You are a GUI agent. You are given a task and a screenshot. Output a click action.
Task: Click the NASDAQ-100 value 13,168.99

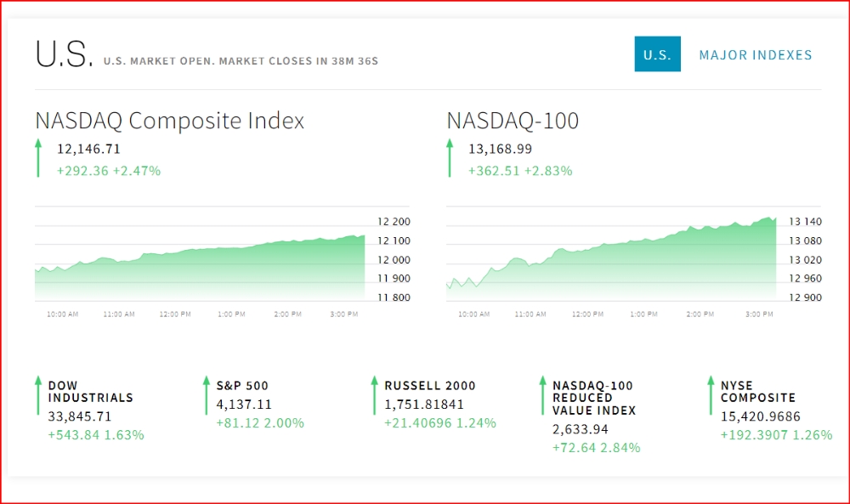tap(500, 150)
